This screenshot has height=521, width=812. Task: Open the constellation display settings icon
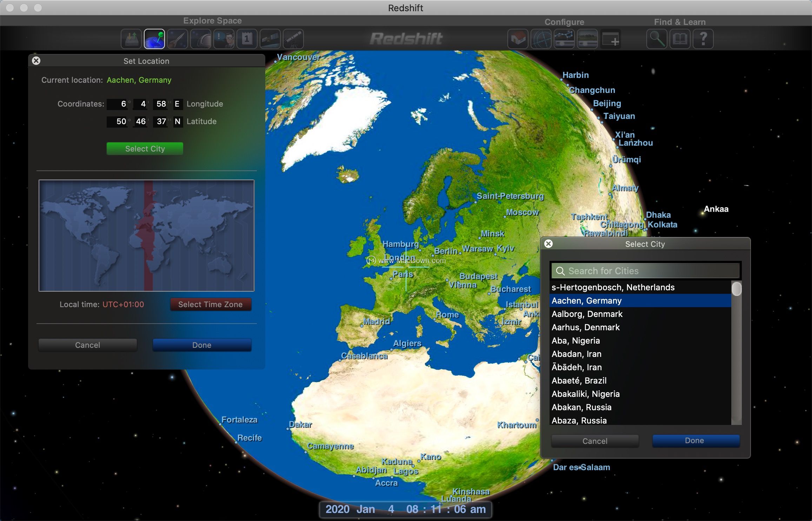(x=564, y=39)
